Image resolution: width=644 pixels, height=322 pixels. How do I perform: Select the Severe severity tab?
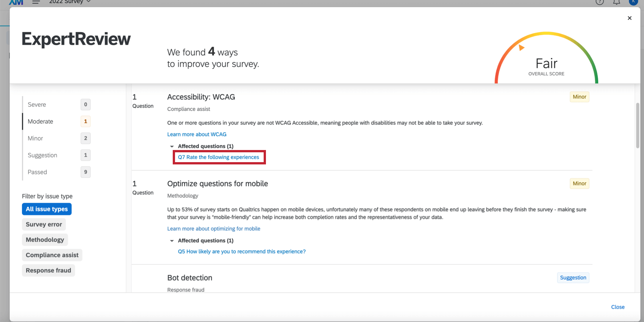pyautogui.click(x=37, y=105)
